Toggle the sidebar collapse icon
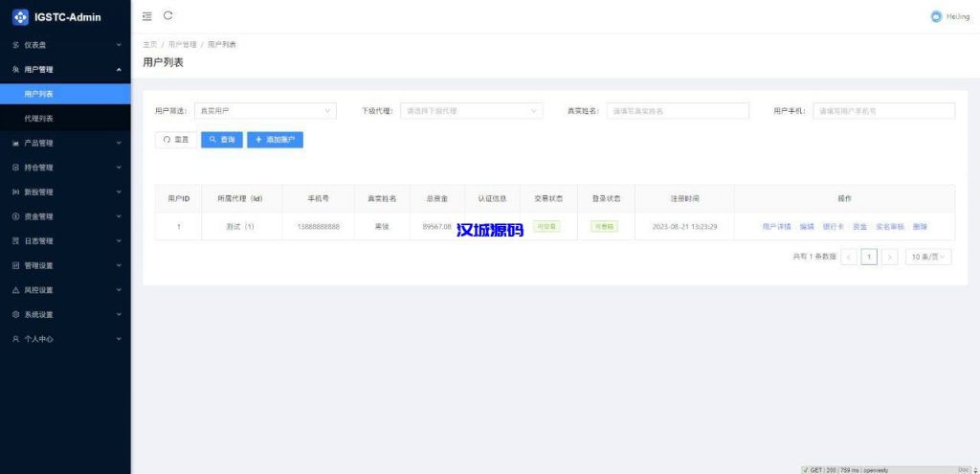Viewport: 980px width, 474px height. point(146,16)
